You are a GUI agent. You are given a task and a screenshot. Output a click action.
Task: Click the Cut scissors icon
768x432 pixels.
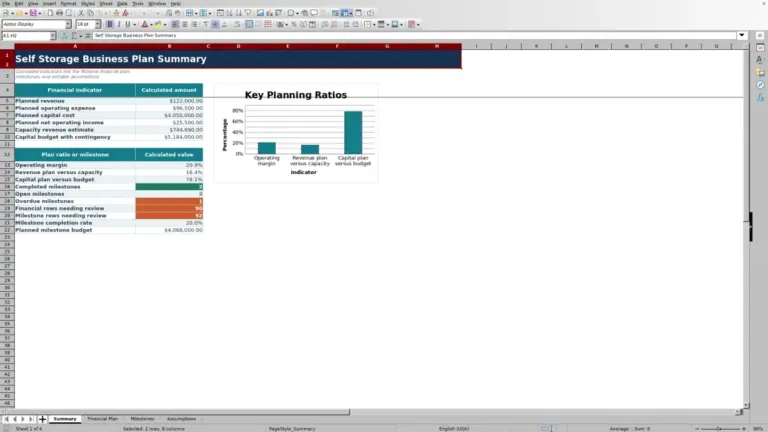(81, 13)
